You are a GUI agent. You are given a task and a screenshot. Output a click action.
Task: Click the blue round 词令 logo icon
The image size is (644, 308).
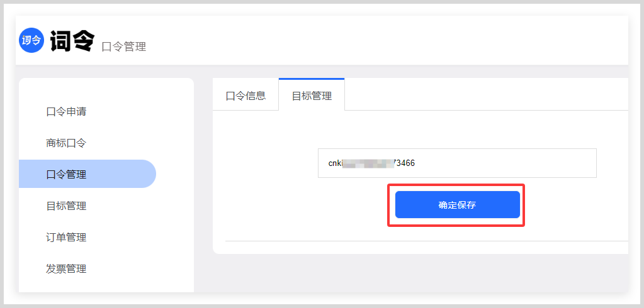(31, 40)
